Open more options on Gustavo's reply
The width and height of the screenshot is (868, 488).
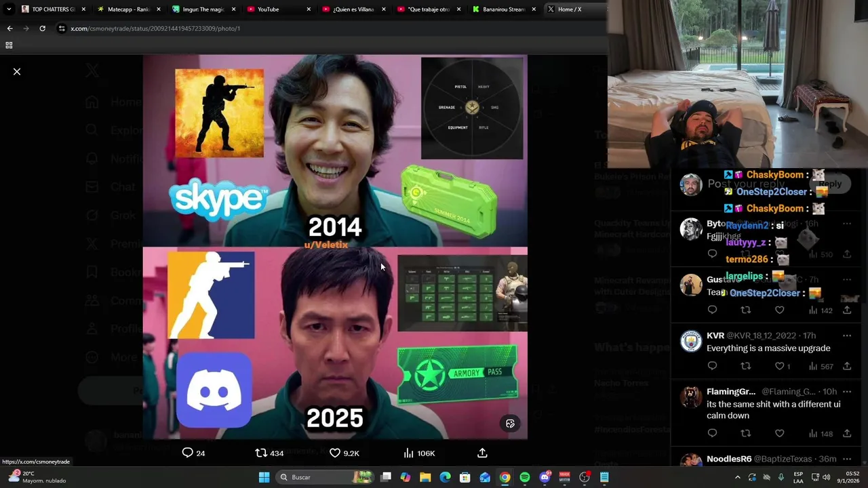[x=847, y=279]
